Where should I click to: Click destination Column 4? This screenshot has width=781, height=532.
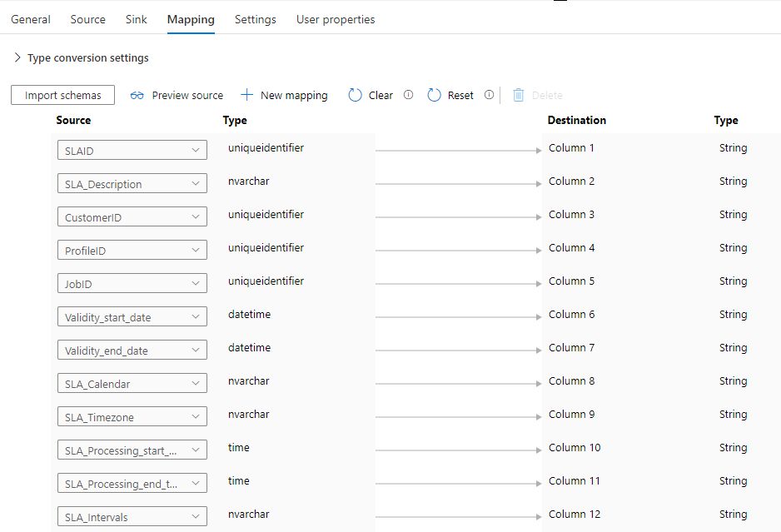[x=571, y=248]
